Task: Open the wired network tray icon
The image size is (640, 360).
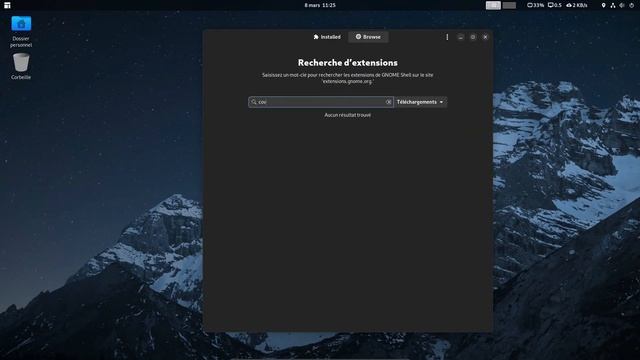Action: 613,5
